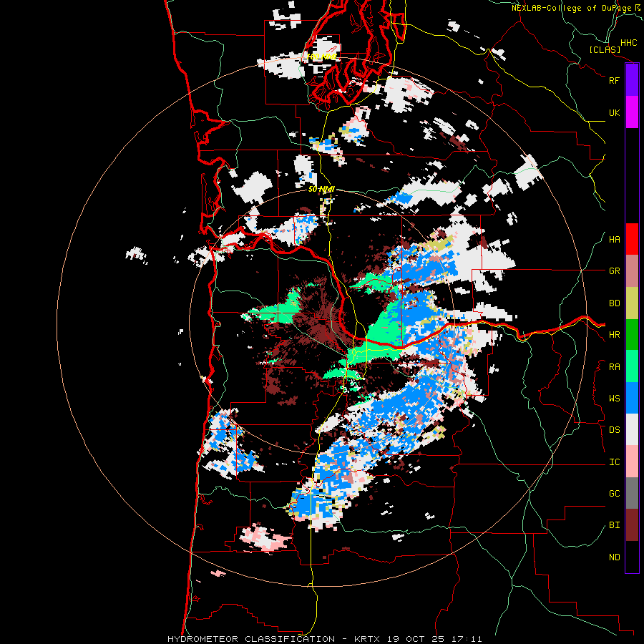Screen dimensions: 644x644
Task: Click the 100 NMI range ring label
Action: [322, 57]
